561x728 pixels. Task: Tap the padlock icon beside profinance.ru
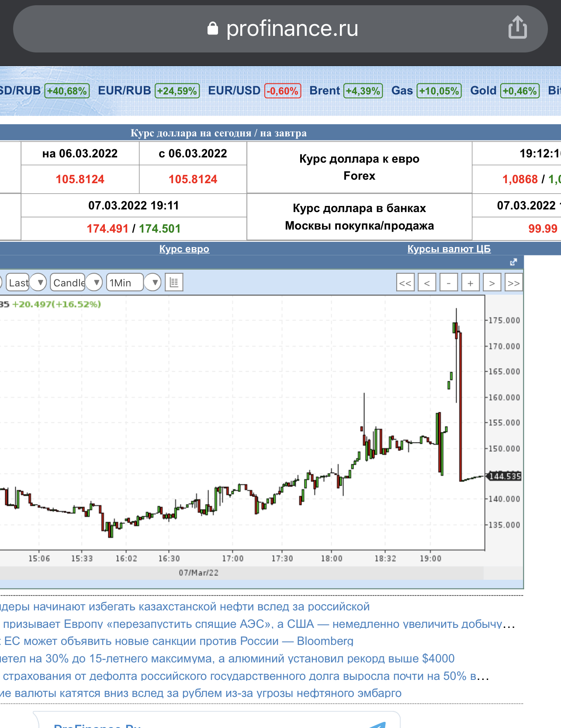pyautogui.click(x=212, y=28)
